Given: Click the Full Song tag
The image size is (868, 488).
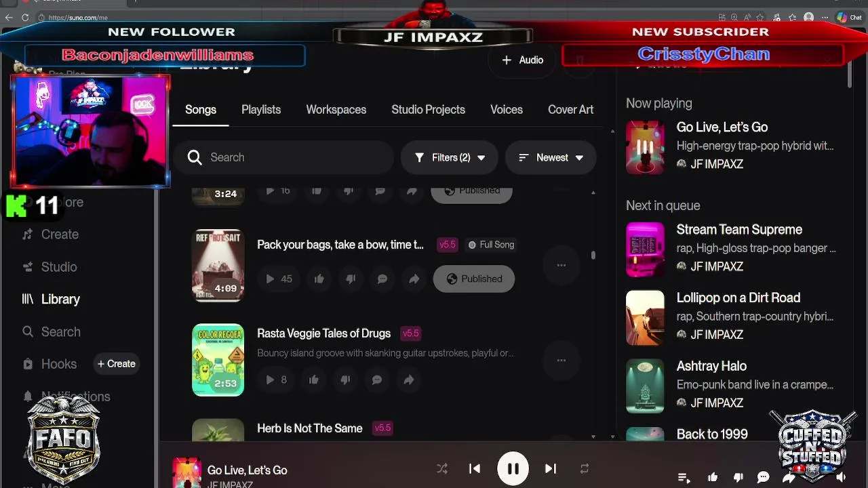Looking at the screenshot, I should [492, 245].
